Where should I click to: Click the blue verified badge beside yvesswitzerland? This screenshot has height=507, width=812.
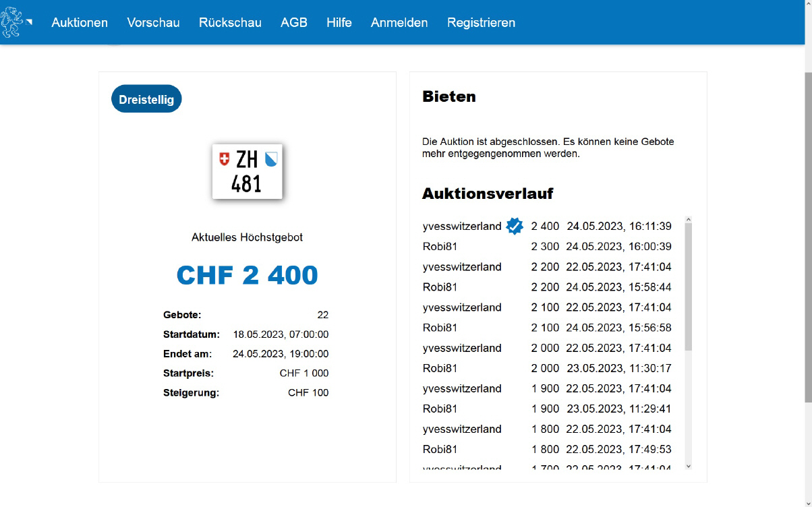coord(515,226)
